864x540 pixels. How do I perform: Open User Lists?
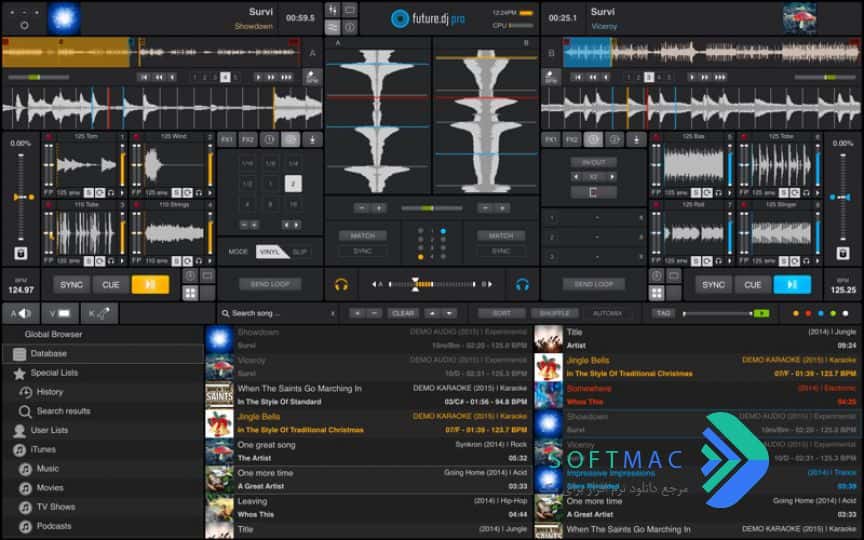[x=49, y=430]
